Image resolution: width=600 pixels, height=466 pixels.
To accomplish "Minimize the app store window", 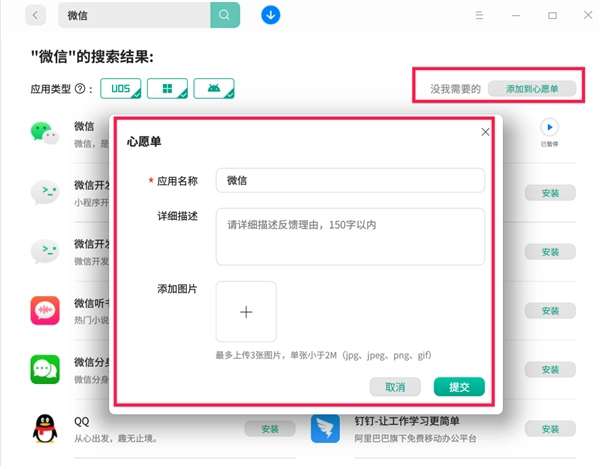I will pyautogui.click(x=516, y=16).
